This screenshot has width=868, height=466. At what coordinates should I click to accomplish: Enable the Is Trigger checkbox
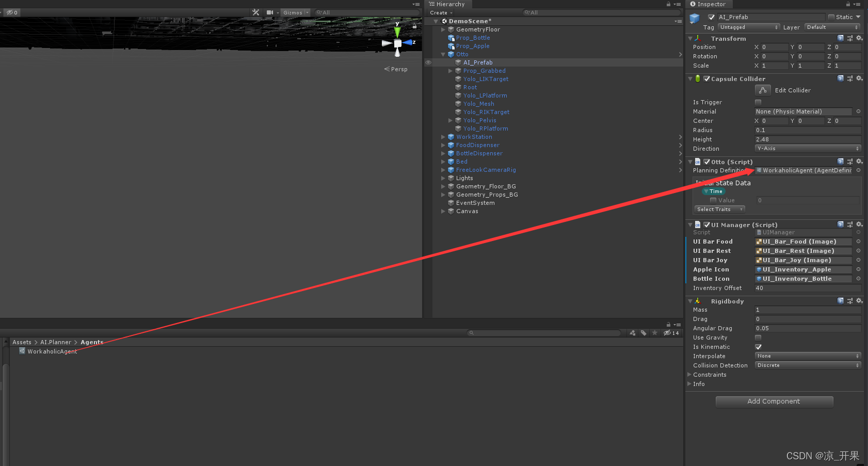(758, 102)
